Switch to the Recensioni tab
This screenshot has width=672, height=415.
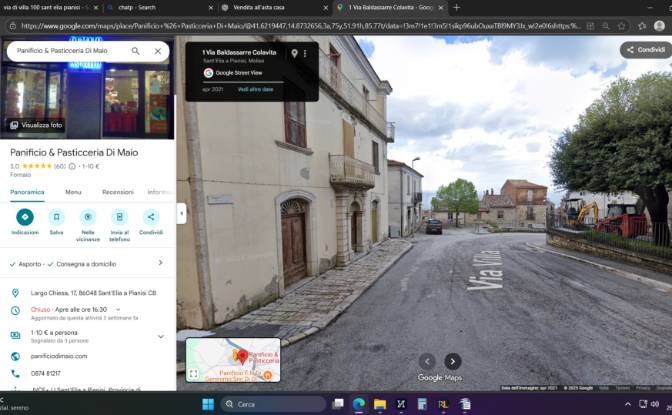[x=118, y=192]
